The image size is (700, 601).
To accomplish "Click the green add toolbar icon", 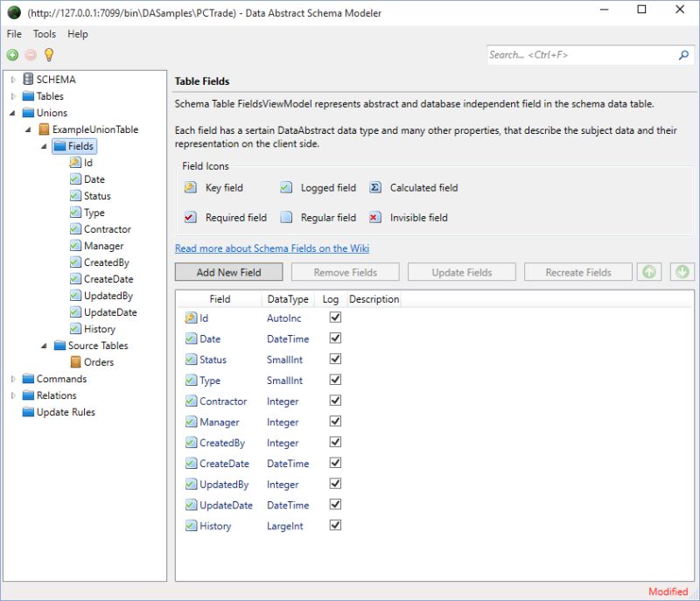I will point(12,55).
